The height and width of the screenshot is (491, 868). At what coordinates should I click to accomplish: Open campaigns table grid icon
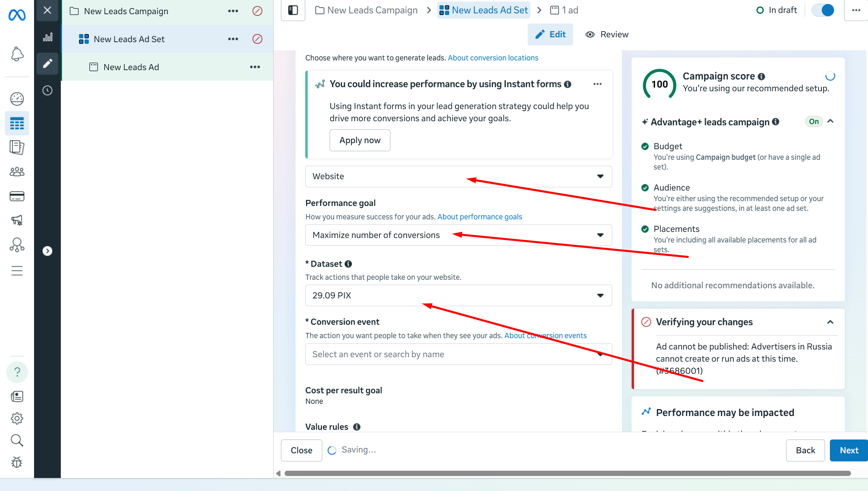pyautogui.click(x=17, y=123)
